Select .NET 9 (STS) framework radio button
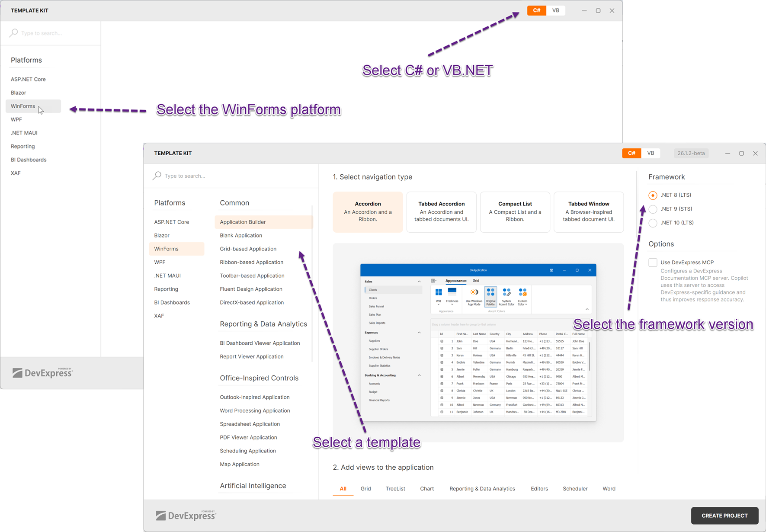Screen dimensions: 766x532 pos(653,209)
